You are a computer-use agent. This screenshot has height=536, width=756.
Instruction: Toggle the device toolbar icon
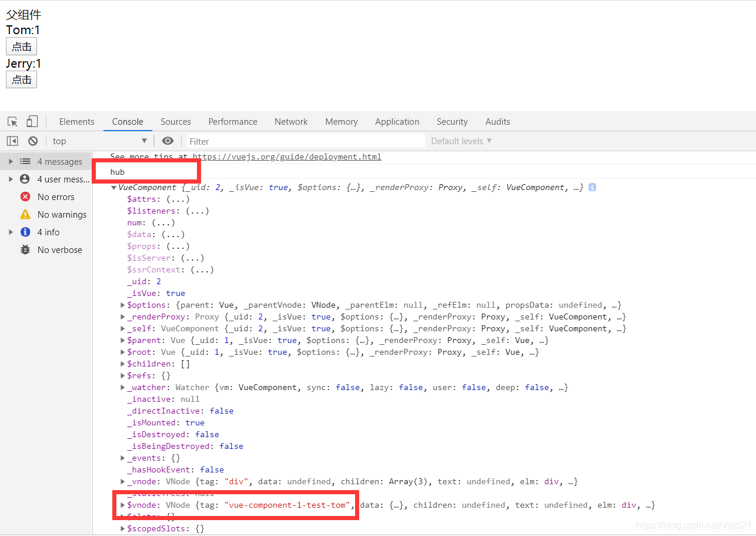(32, 122)
